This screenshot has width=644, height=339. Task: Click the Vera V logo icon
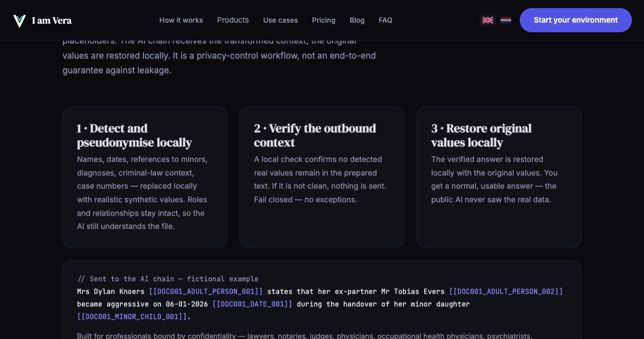click(x=20, y=21)
